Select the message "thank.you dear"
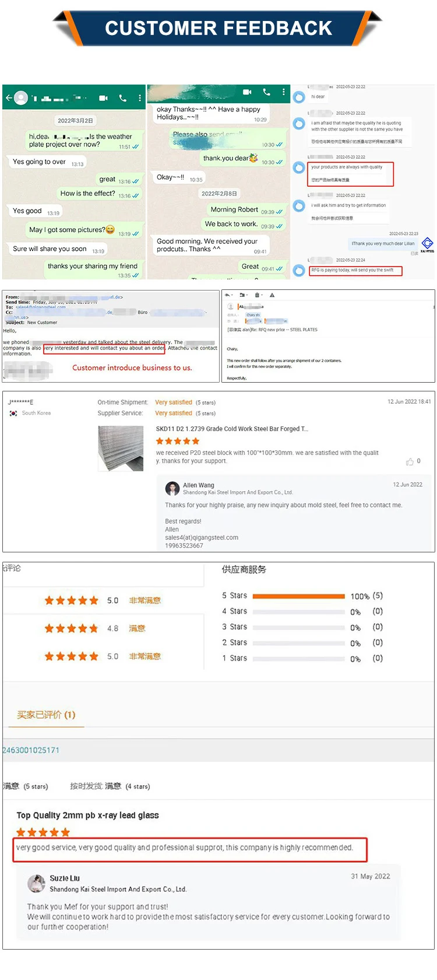This screenshot has width=437, height=980. [x=242, y=158]
